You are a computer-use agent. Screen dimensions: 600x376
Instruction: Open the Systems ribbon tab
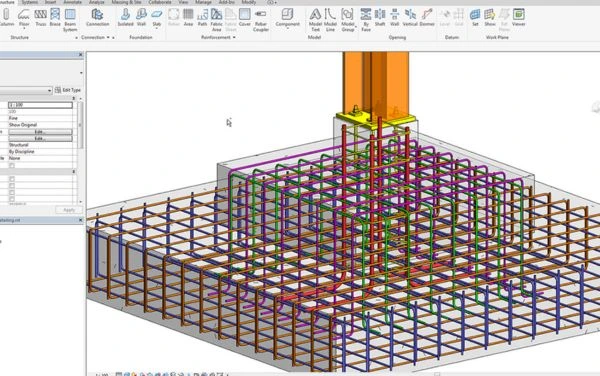pyautogui.click(x=29, y=2)
